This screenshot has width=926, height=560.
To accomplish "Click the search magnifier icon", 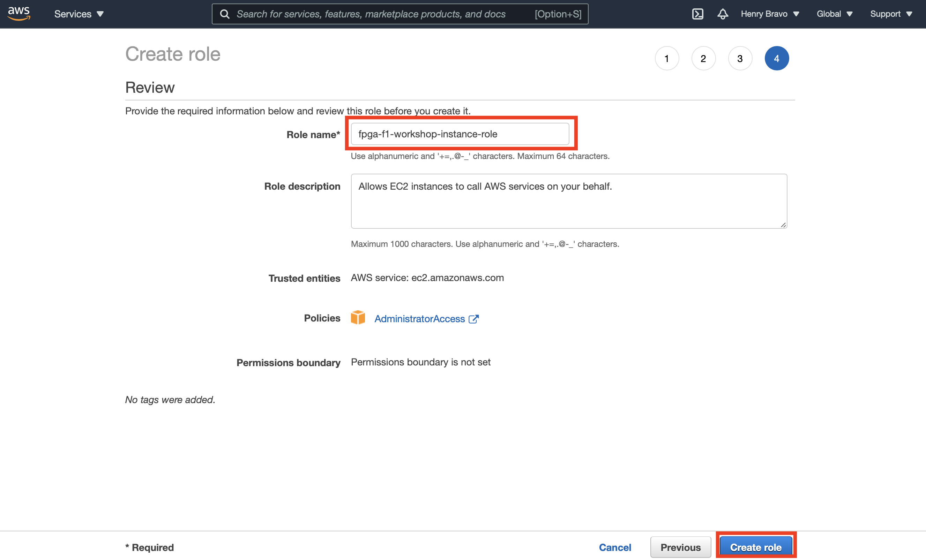I will pyautogui.click(x=225, y=14).
